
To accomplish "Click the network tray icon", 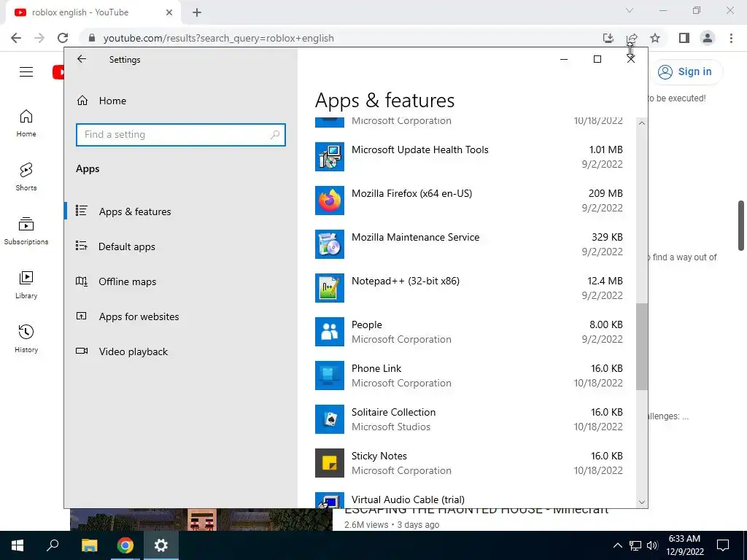I will pos(635,545).
